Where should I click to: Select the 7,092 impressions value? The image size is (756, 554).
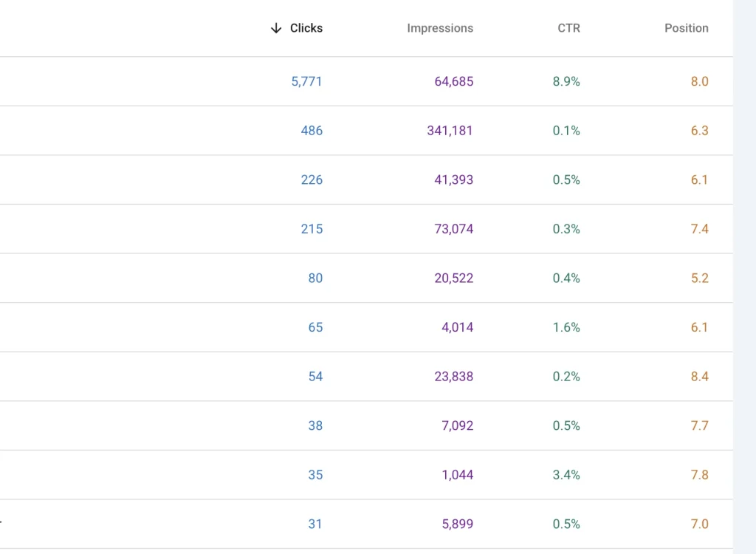[x=457, y=425]
